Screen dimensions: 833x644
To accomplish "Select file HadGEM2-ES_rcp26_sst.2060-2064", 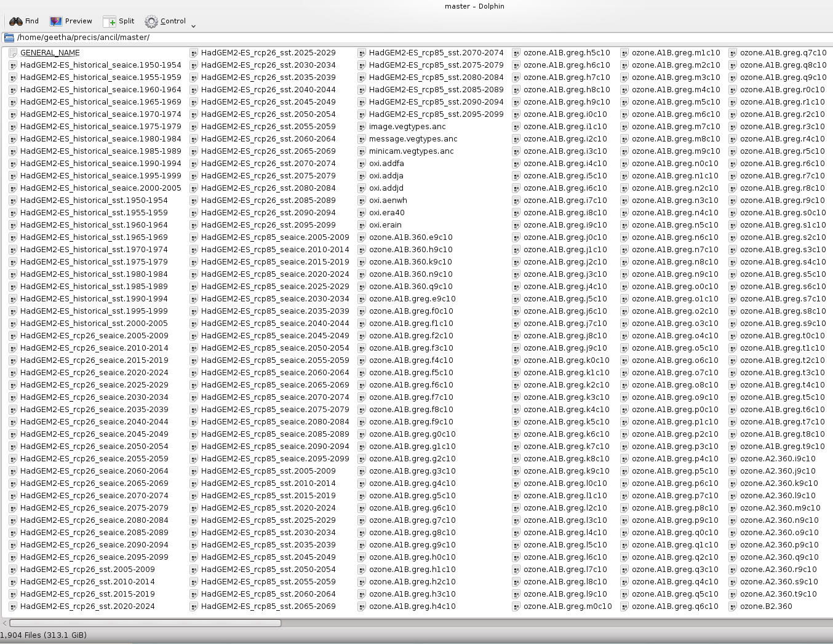I will coord(268,139).
